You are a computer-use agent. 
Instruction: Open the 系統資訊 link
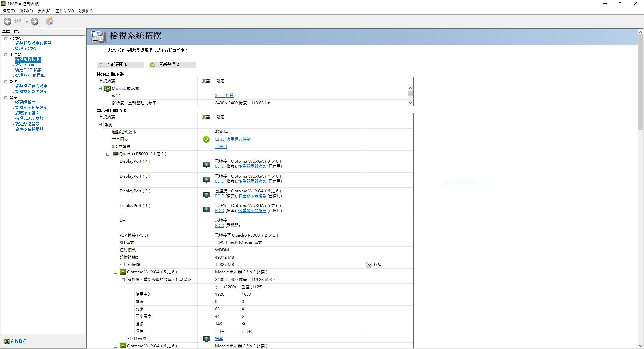click(19, 341)
